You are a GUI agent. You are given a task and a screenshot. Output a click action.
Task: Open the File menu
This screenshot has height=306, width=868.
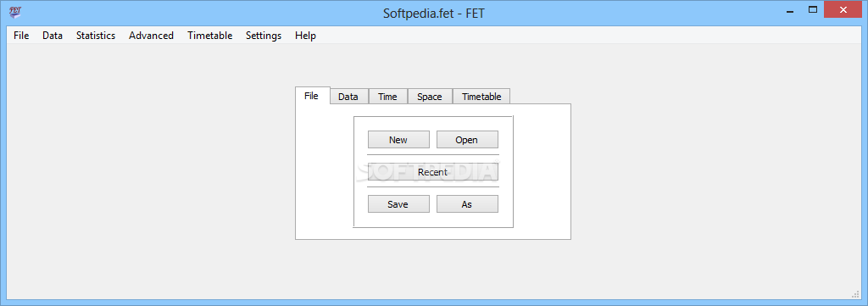(x=21, y=36)
